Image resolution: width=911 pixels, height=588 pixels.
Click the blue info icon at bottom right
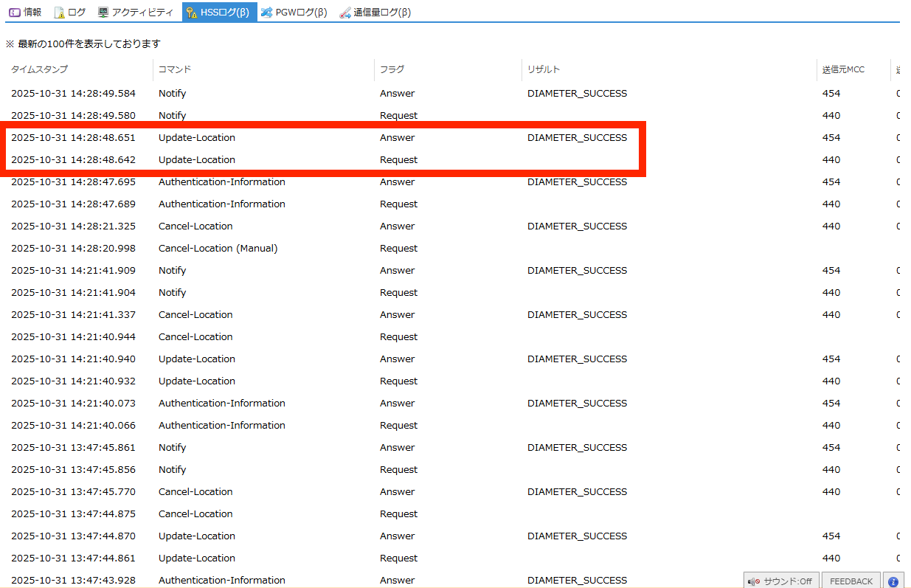tap(893, 581)
